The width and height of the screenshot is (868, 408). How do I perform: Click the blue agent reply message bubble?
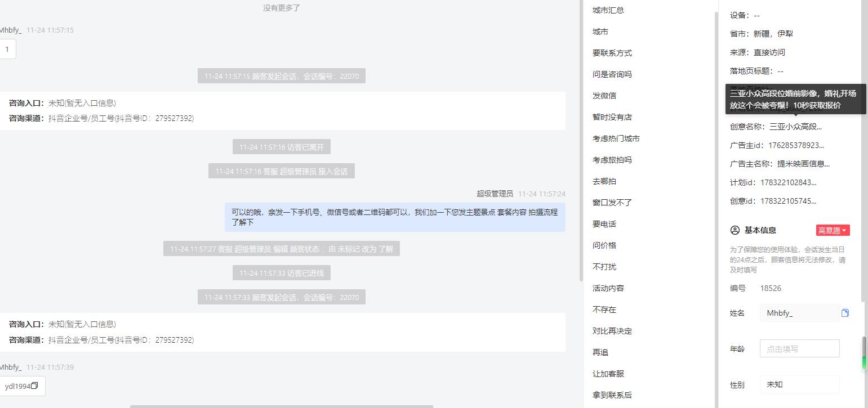coord(395,217)
